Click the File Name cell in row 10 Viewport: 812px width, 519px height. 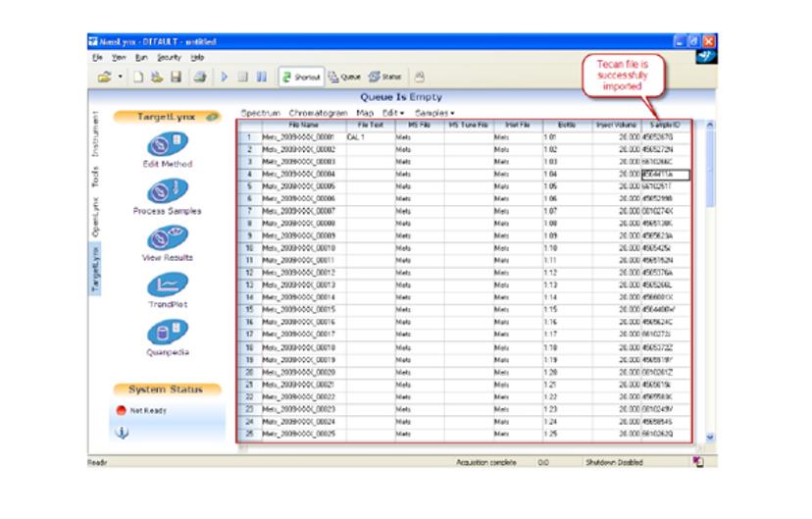point(303,248)
